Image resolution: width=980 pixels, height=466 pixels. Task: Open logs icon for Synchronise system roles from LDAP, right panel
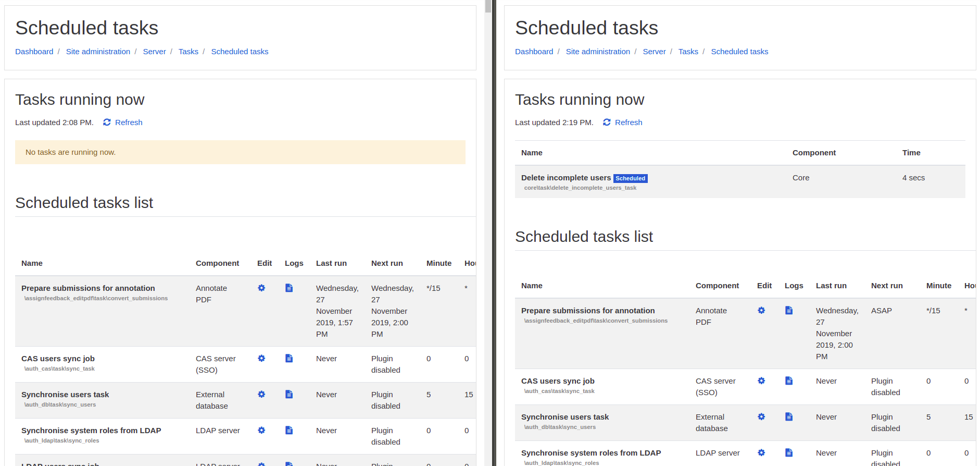coord(789,452)
